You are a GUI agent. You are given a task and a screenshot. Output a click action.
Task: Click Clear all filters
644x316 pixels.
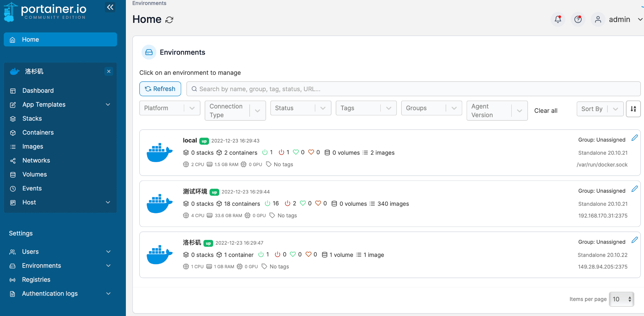tap(546, 111)
